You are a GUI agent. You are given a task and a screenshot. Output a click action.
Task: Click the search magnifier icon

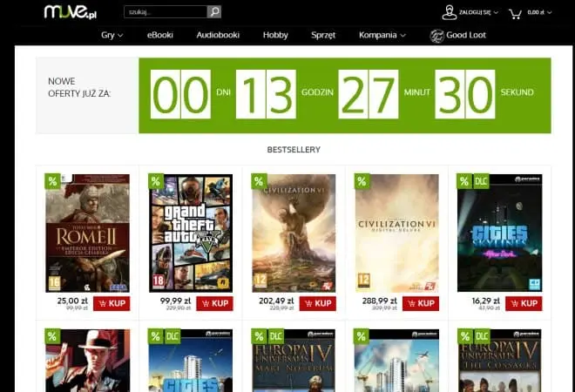tap(214, 11)
